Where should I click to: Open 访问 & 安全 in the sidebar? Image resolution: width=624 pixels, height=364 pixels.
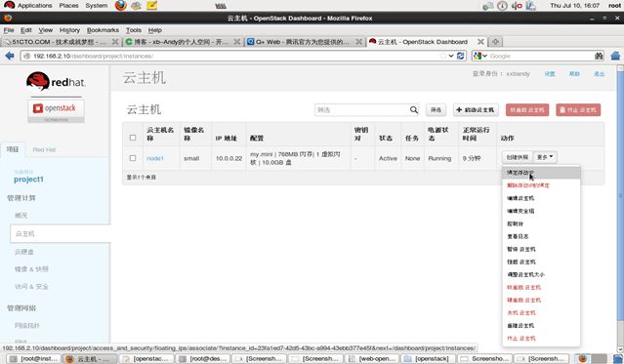31,287
